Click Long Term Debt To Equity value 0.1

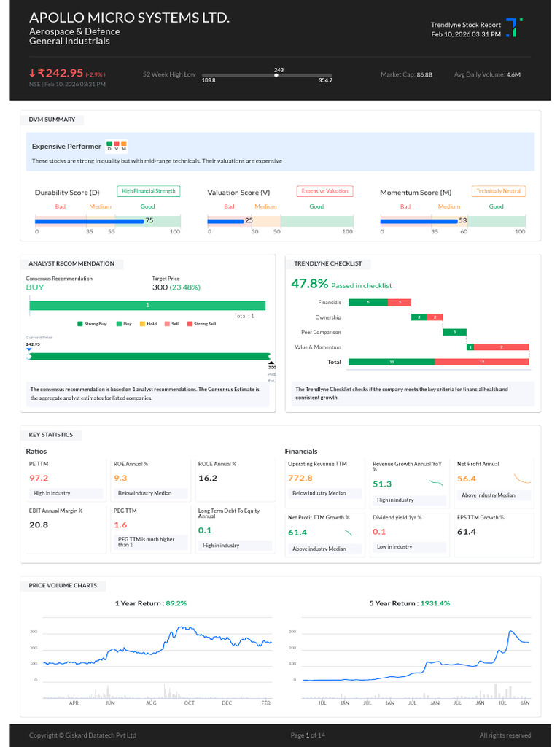click(x=205, y=531)
